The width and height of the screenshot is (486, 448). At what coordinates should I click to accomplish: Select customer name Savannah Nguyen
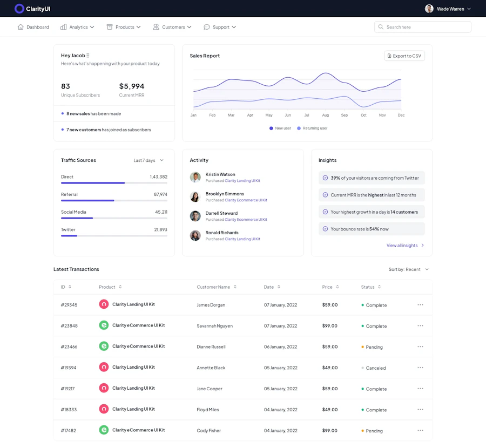[214, 326]
